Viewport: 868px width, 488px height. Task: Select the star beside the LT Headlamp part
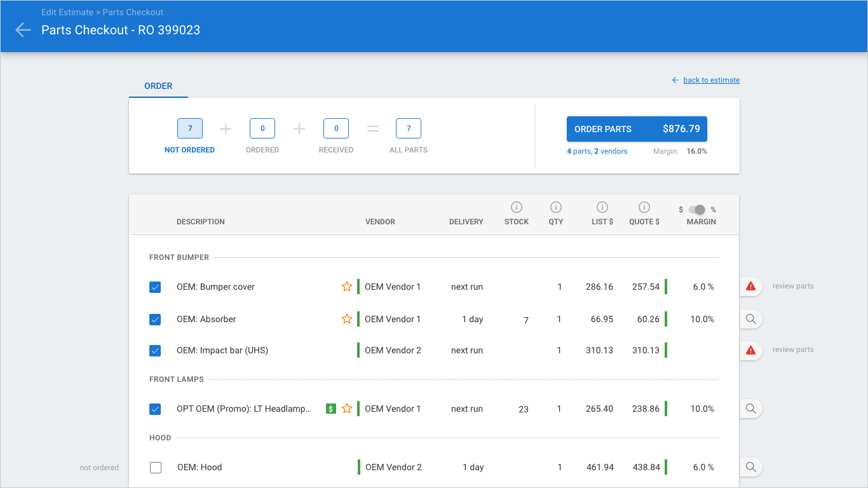(347, 409)
